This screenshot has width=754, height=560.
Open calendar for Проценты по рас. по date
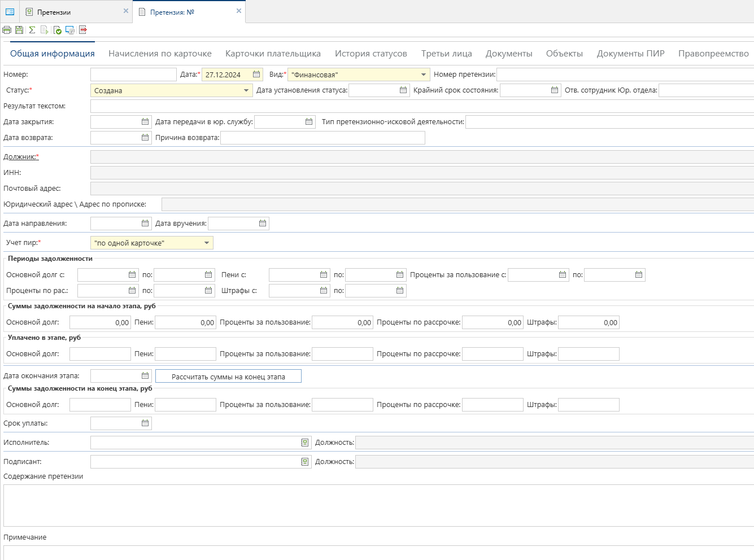click(208, 291)
